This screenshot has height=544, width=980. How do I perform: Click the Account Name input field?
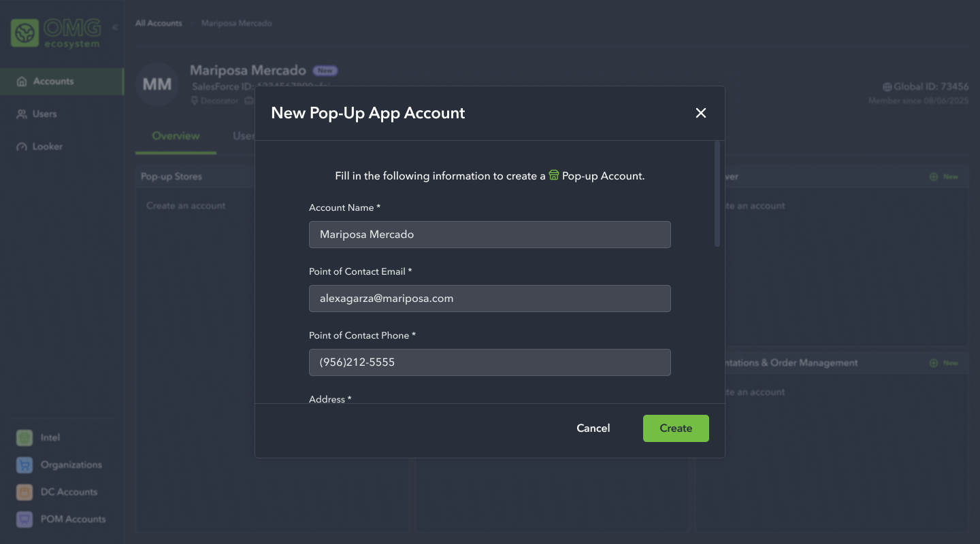point(489,234)
